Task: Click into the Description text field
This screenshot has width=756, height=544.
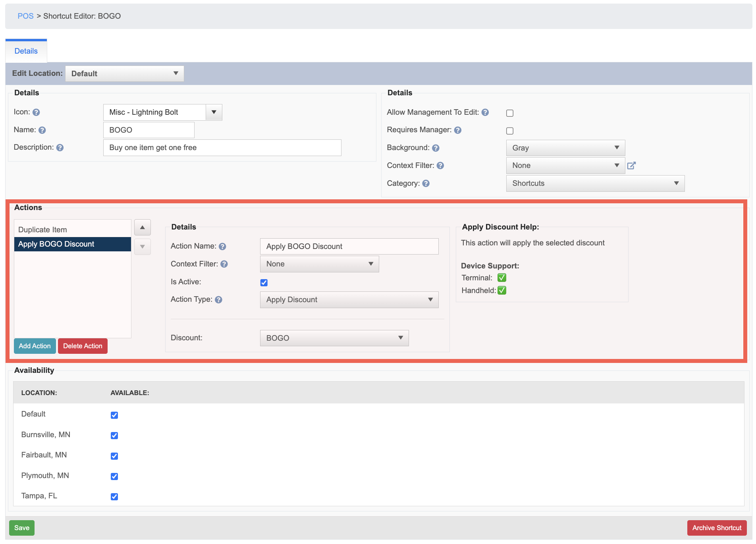Action: 222,148
